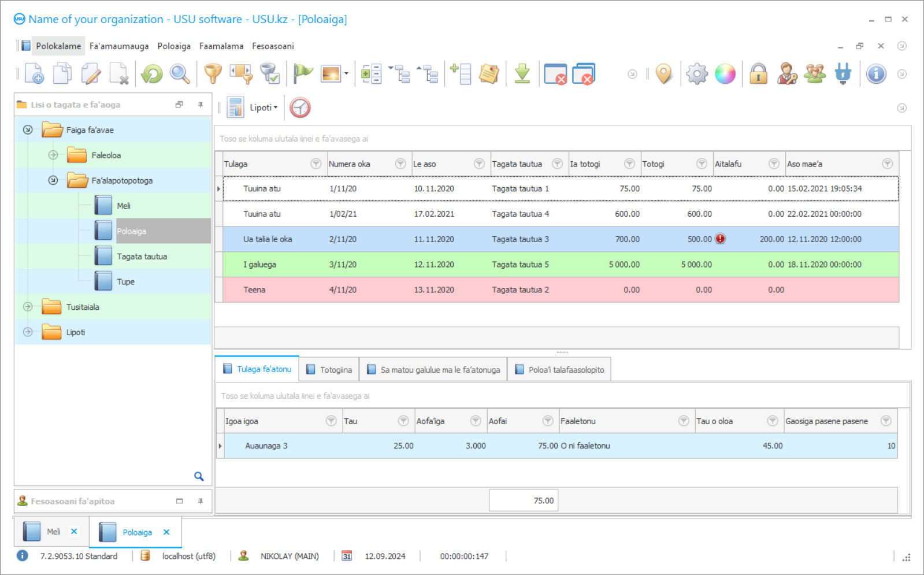
Task: Click the refresh green arrow icon
Action: [152, 74]
